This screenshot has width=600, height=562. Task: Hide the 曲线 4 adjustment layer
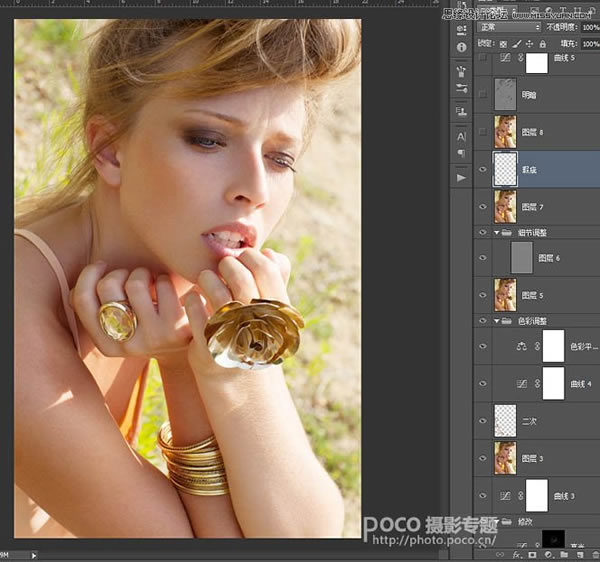pyautogui.click(x=483, y=383)
